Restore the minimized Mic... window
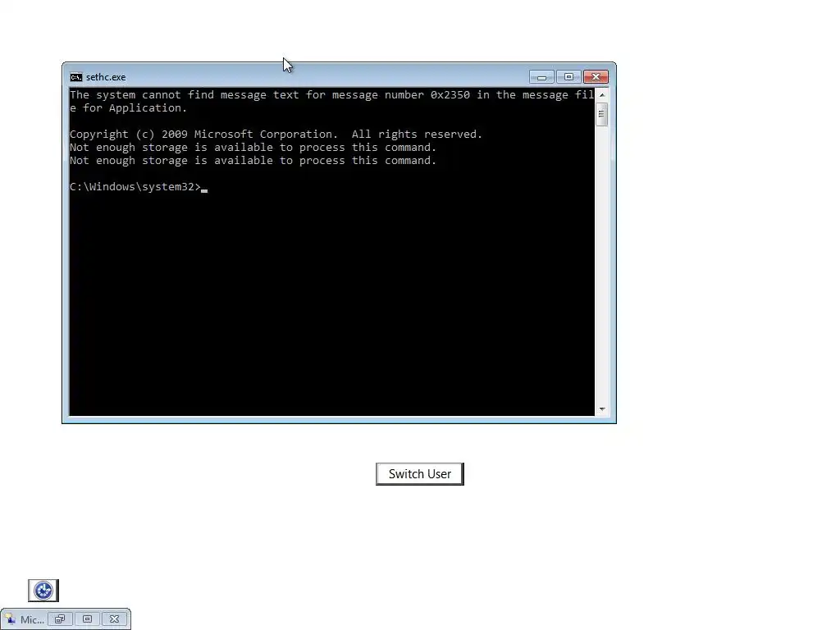Image resolution: width=840 pixels, height=630 pixels. tap(60, 619)
